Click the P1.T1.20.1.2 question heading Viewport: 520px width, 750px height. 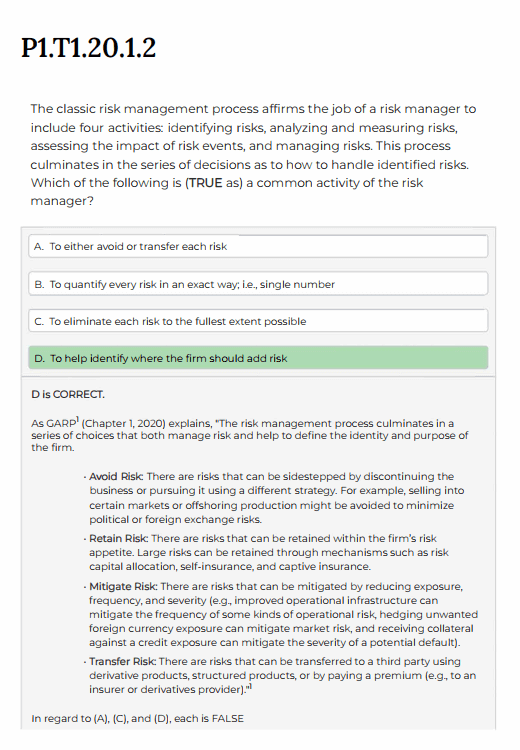[x=89, y=48]
